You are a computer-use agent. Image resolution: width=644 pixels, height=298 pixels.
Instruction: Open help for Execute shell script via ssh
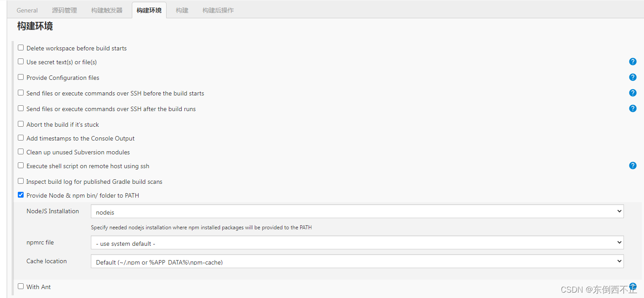pyautogui.click(x=633, y=166)
